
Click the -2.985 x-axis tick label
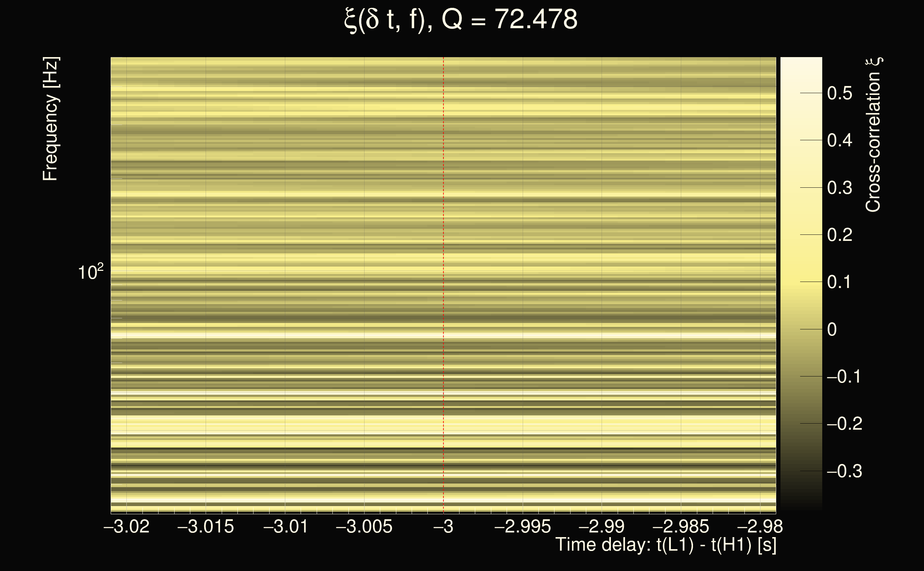point(681,526)
